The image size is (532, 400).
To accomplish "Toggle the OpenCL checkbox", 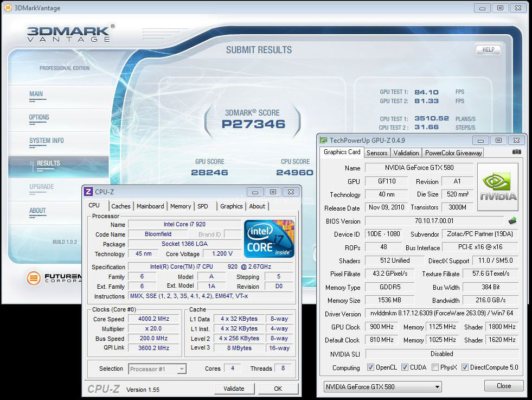I will (370, 367).
